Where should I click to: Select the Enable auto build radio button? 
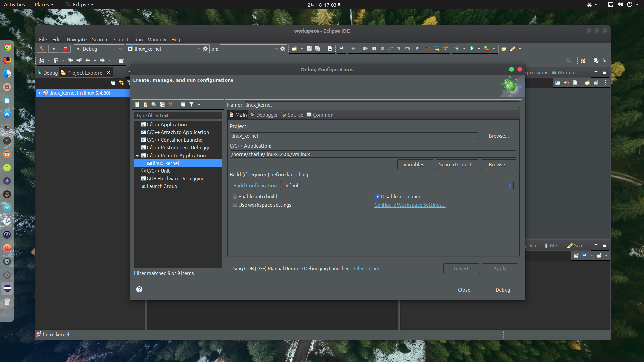coord(235,197)
